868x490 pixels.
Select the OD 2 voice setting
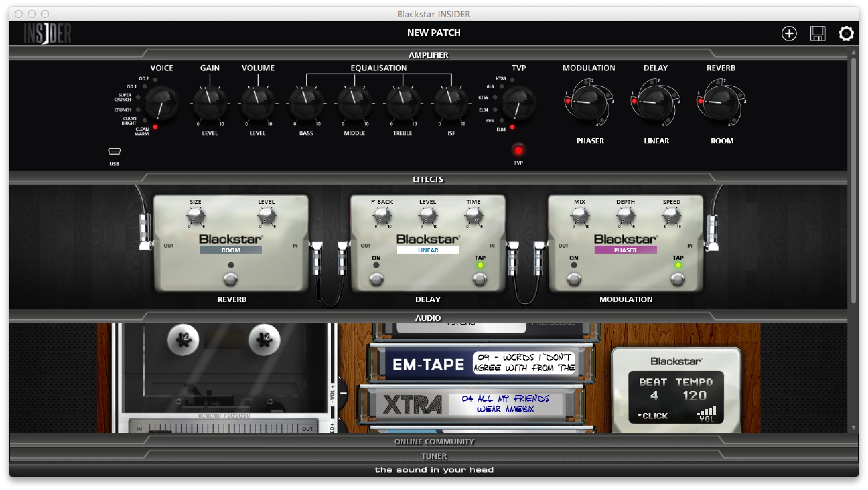(155, 80)
